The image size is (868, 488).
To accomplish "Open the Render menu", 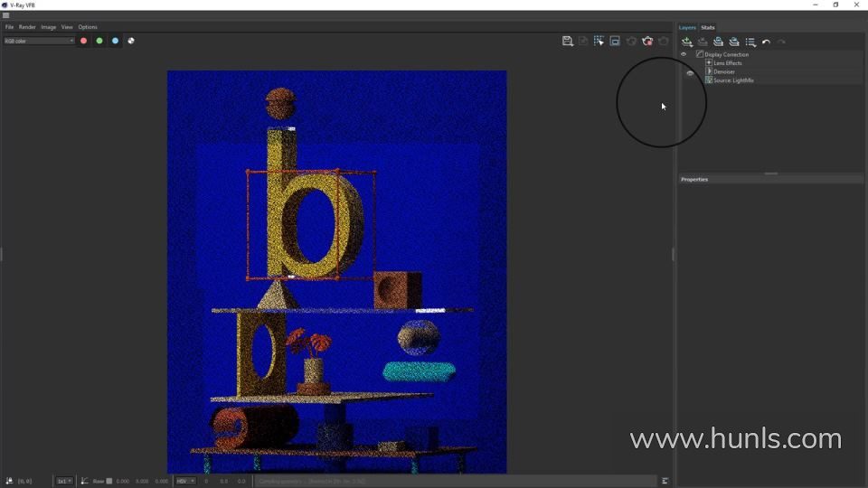I will click(x=27, y=27).
